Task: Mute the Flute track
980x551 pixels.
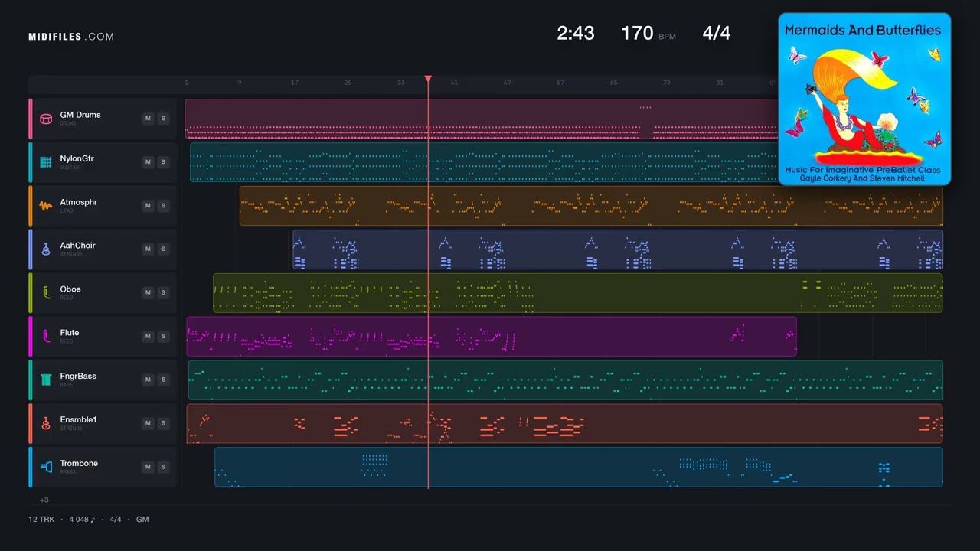Action: [x=148, y=337]
